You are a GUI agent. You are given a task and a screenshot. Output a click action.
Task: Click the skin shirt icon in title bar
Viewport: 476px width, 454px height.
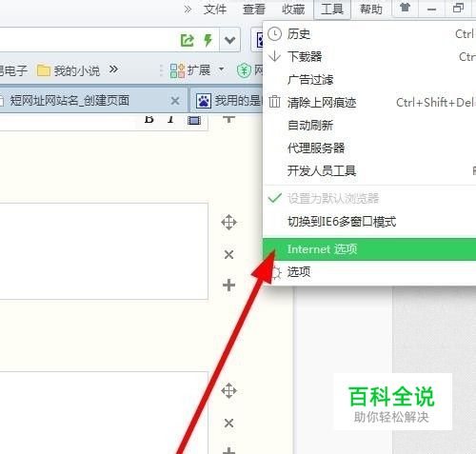[405, 8]
